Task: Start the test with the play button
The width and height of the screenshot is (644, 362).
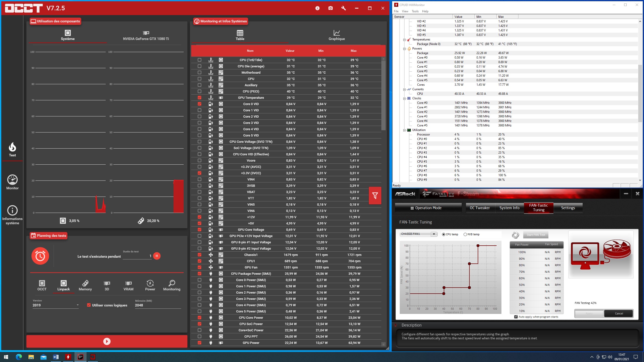Action: pyautogui.click(x=107, y=341)
